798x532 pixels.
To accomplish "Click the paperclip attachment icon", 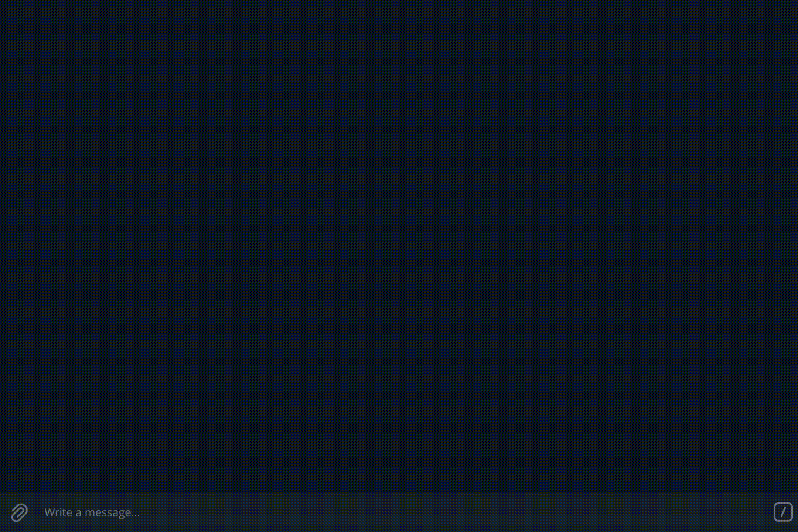I will point(19,512).
